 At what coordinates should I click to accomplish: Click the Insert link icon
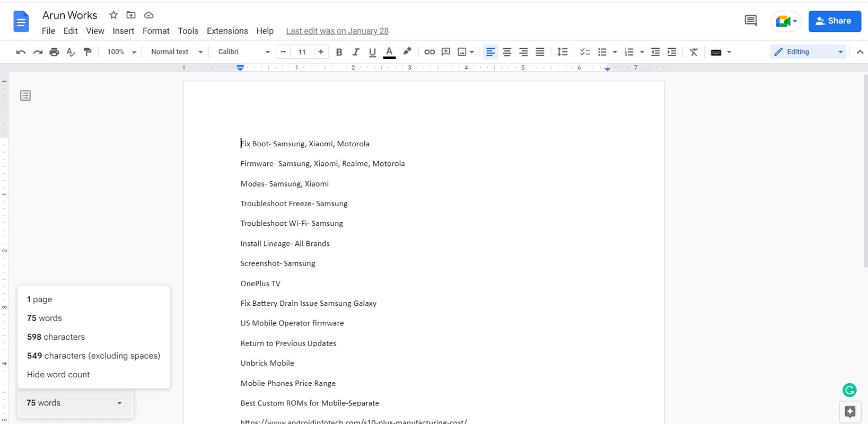[x=429, y=52]
